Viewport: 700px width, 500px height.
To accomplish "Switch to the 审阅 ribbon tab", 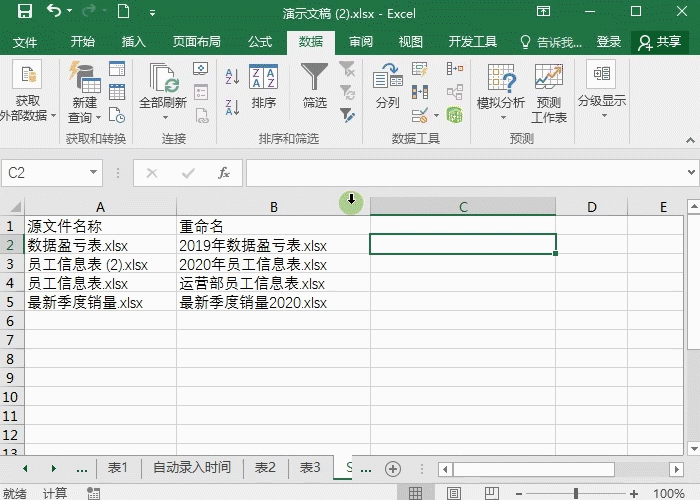I will (361, 42).
